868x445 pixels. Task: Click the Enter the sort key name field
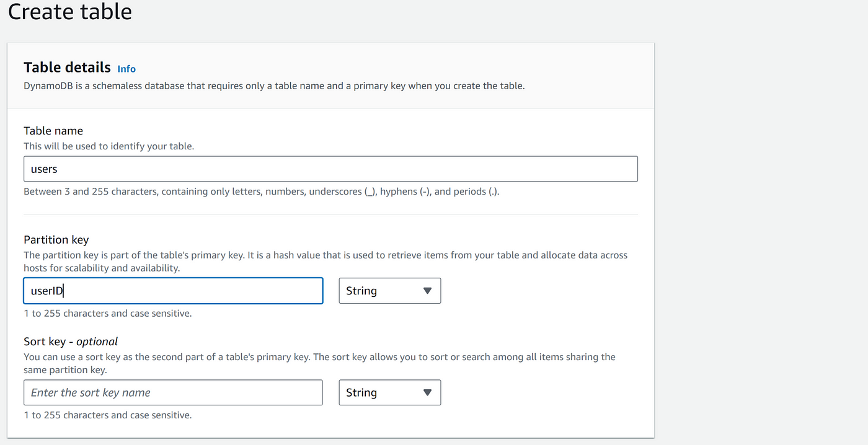pos(173,392)
